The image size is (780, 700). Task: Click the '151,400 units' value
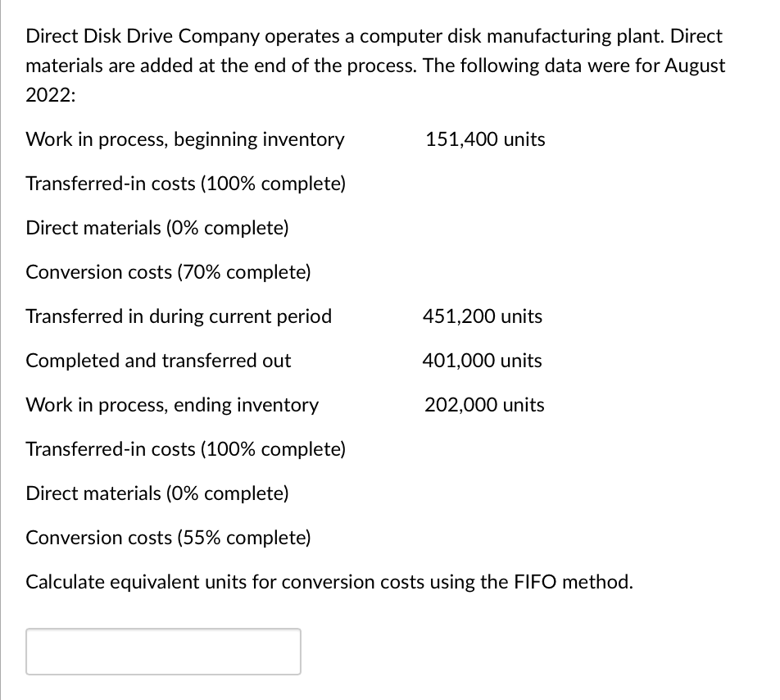[484, 139]
